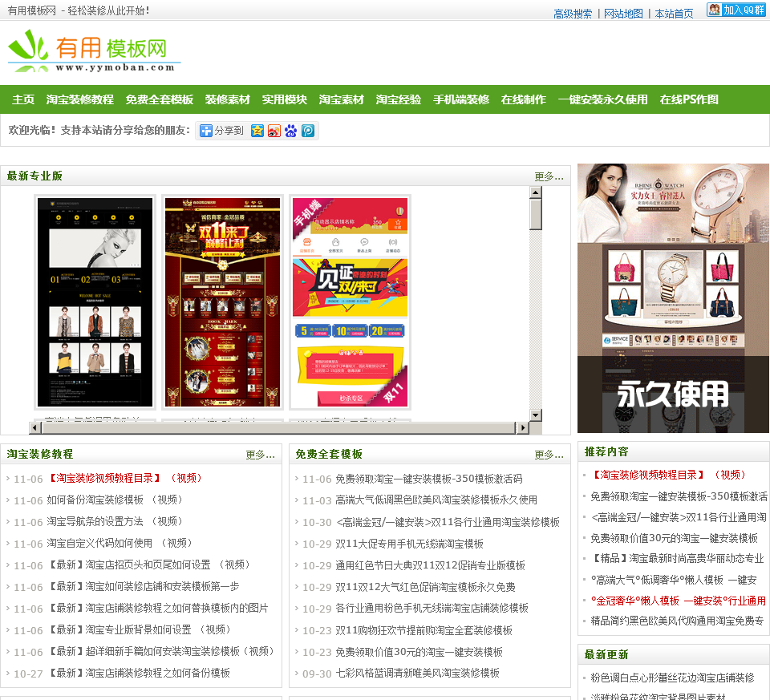Open 淘宝专业版背景如何设置 article
Screen dimensions: 770x700
pos(139,629)
